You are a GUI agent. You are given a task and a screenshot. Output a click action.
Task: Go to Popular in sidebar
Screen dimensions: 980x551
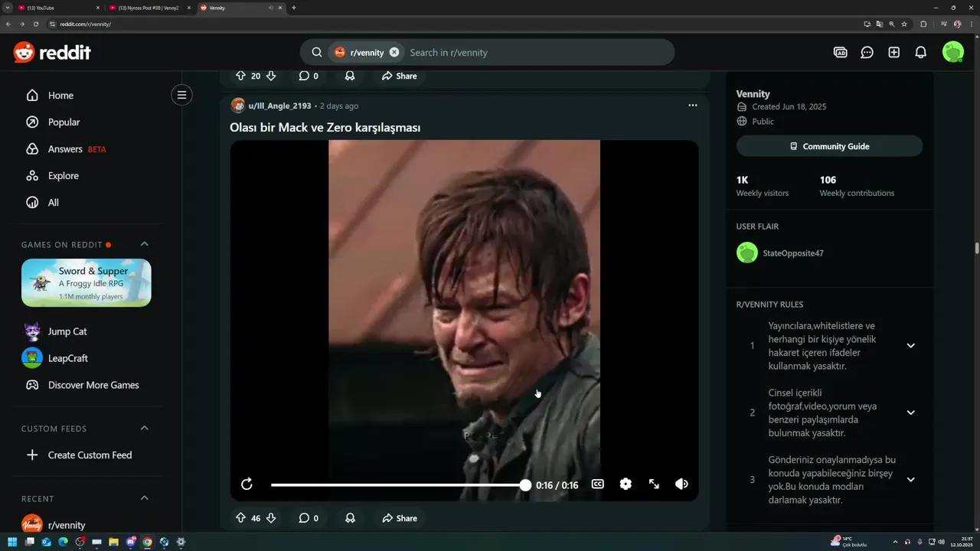click(64, 122)
